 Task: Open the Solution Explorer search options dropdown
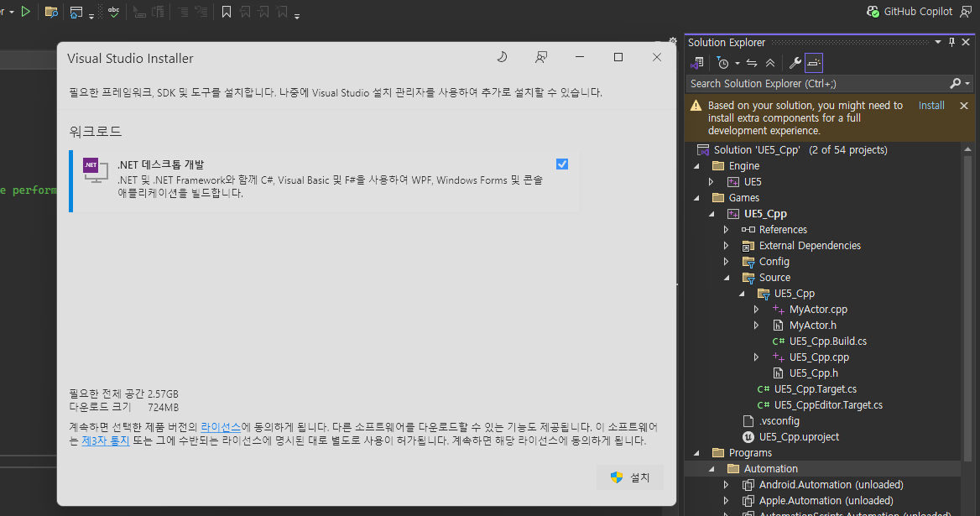point(967,84)
